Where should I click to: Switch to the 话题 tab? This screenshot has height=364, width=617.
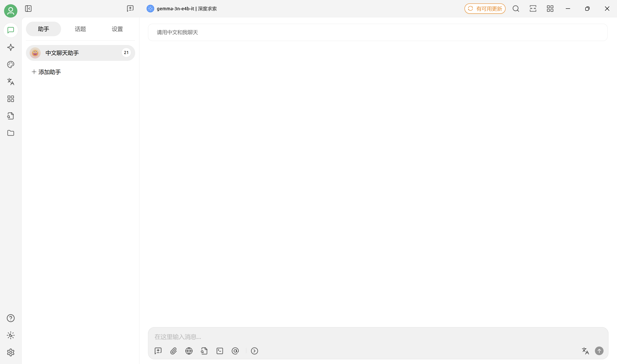coord(80,29)
